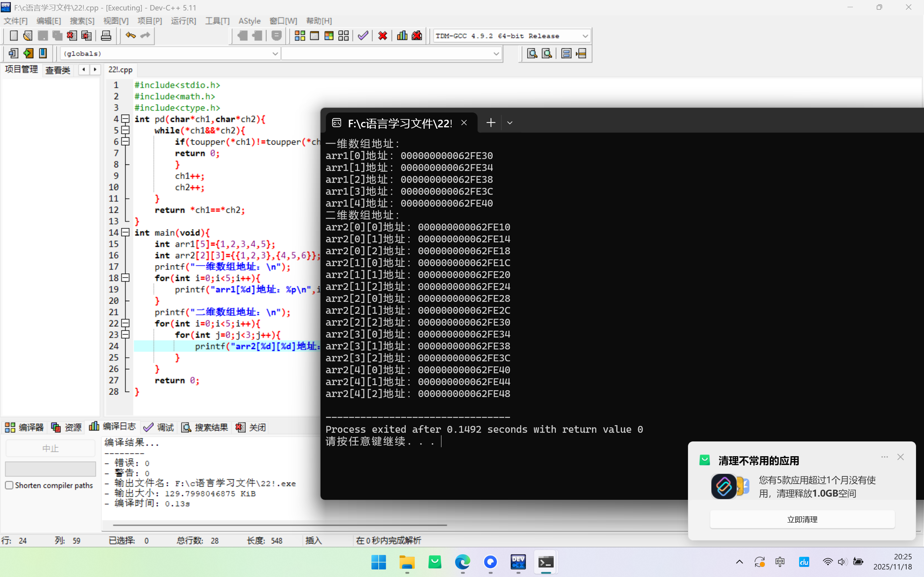The height and width of the screenshot is (577, 924).
Task: Click the Print icon in toolbar
Action: 106,36
